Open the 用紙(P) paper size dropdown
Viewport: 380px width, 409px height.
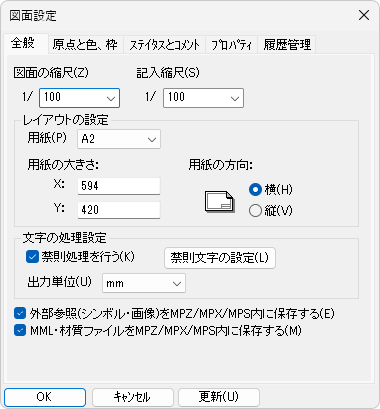119,139
